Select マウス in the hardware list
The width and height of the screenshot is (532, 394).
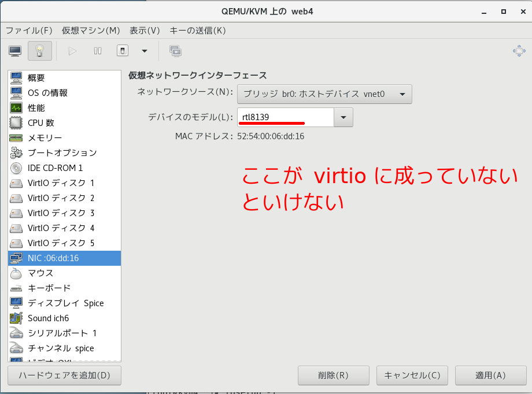pos(64,273)
